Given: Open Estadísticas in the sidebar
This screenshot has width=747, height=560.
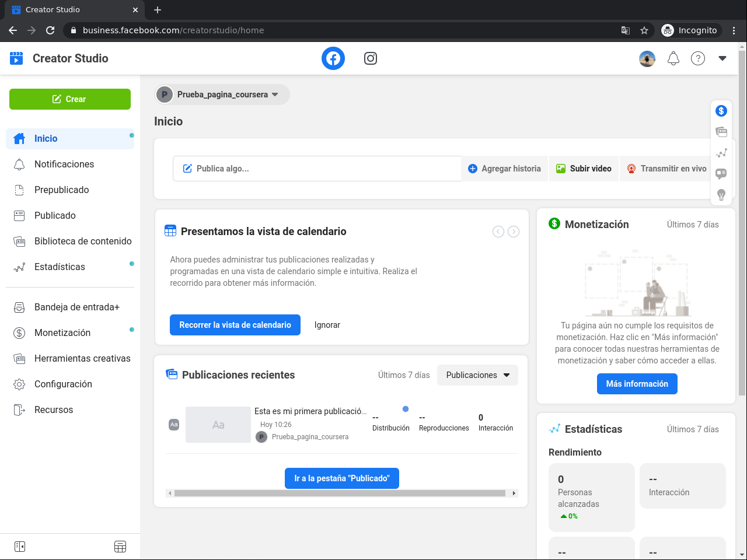Looking at the screenshot, I should tap(70, 267).
